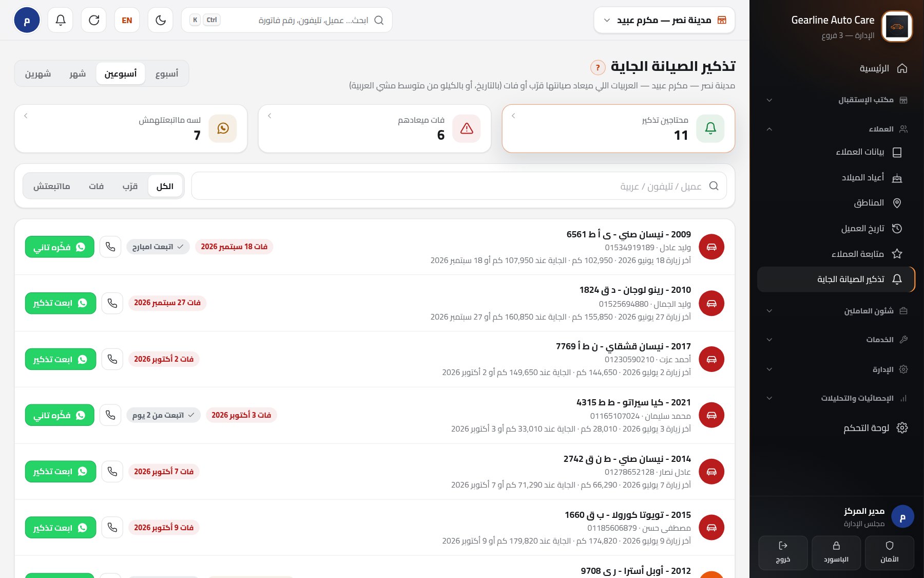
Task: Filter list by فات tab
Action: coord(96,186)
